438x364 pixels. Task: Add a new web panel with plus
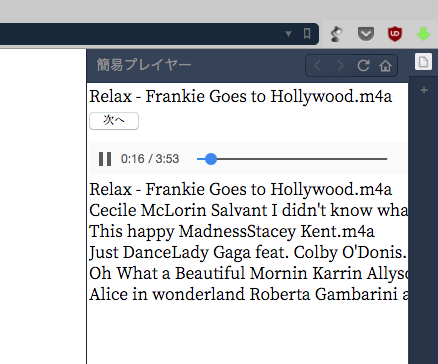[x=424, y=90]
